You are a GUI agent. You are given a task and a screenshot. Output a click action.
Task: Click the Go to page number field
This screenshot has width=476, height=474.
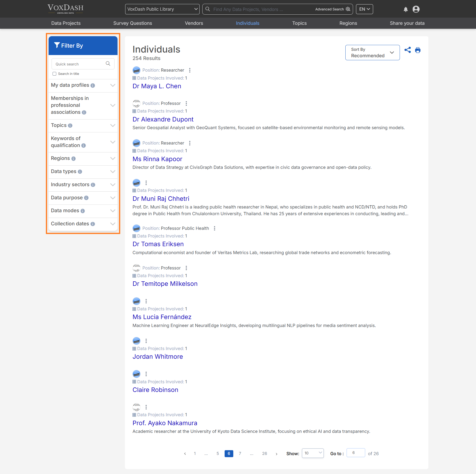(356, 453)
